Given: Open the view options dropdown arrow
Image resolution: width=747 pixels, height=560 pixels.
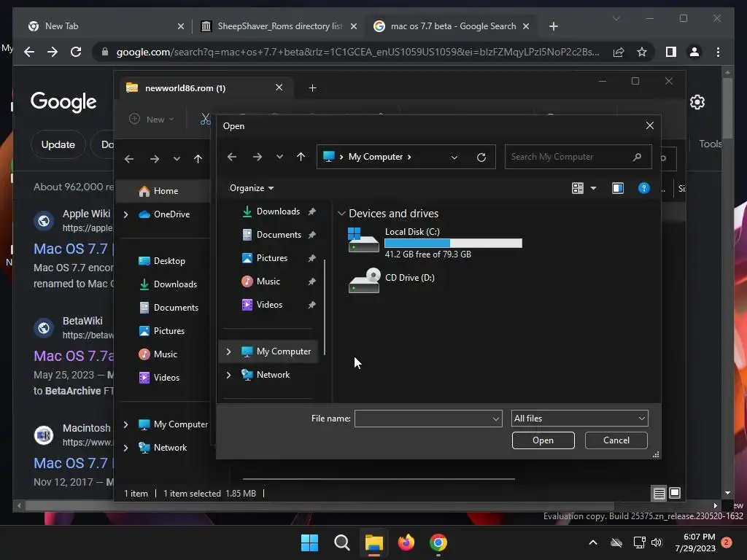Looking at the screenshot, I should point(593,188).
